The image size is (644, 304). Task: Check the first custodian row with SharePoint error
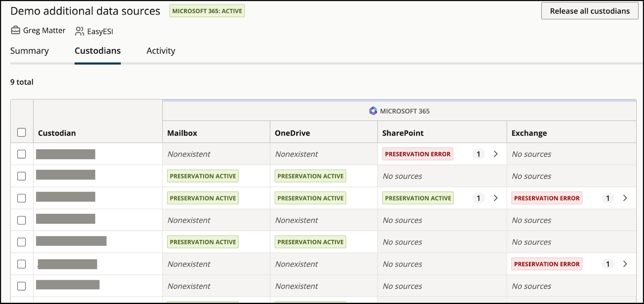point(22,154)
